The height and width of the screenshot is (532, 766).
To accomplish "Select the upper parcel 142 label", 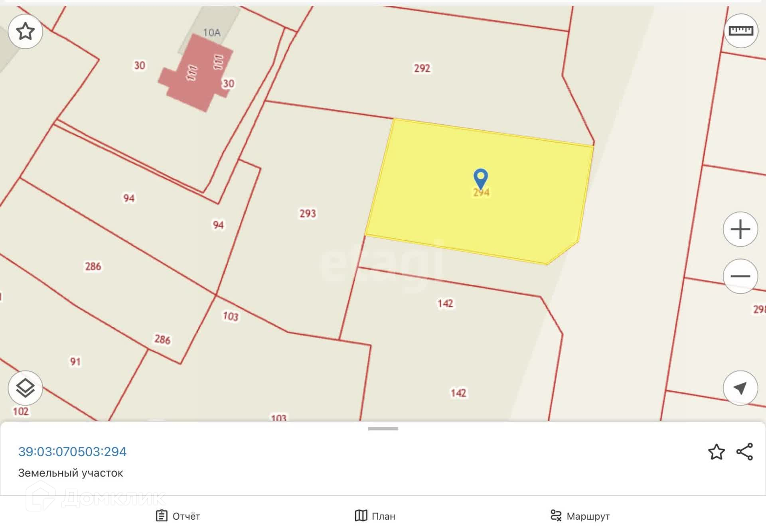I will click(445, 303).
